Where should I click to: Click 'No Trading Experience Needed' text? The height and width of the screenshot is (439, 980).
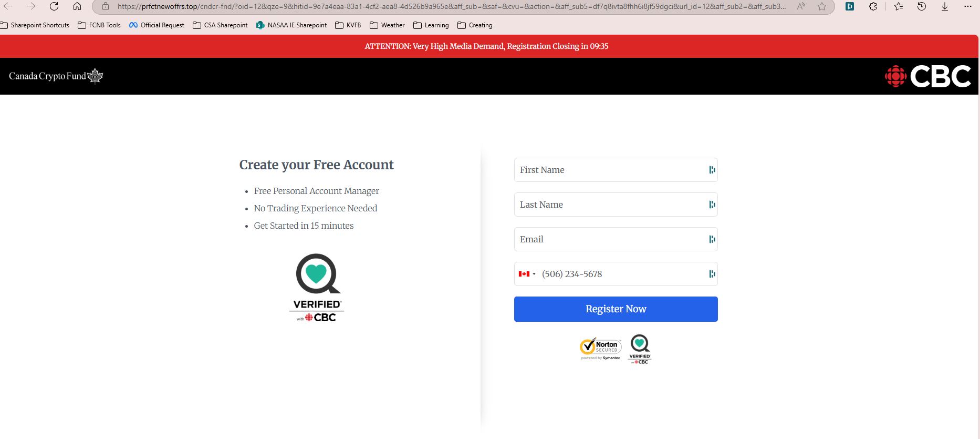[x=315, y=208]
